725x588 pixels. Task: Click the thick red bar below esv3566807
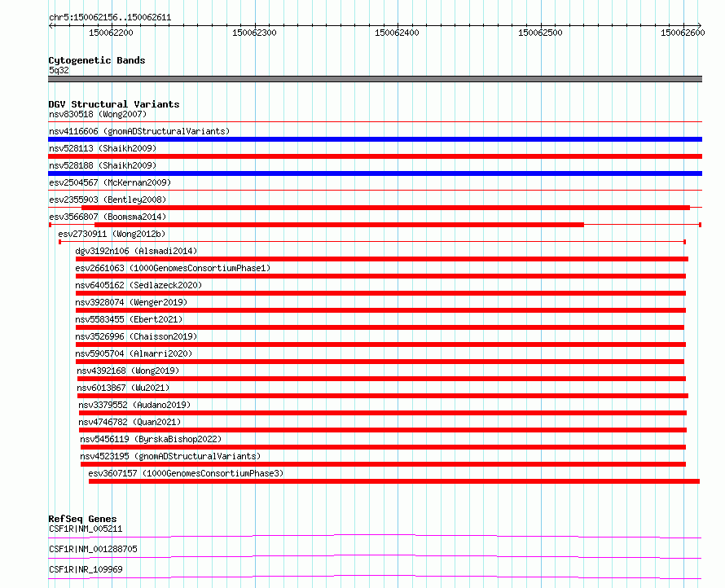[339, 225]
